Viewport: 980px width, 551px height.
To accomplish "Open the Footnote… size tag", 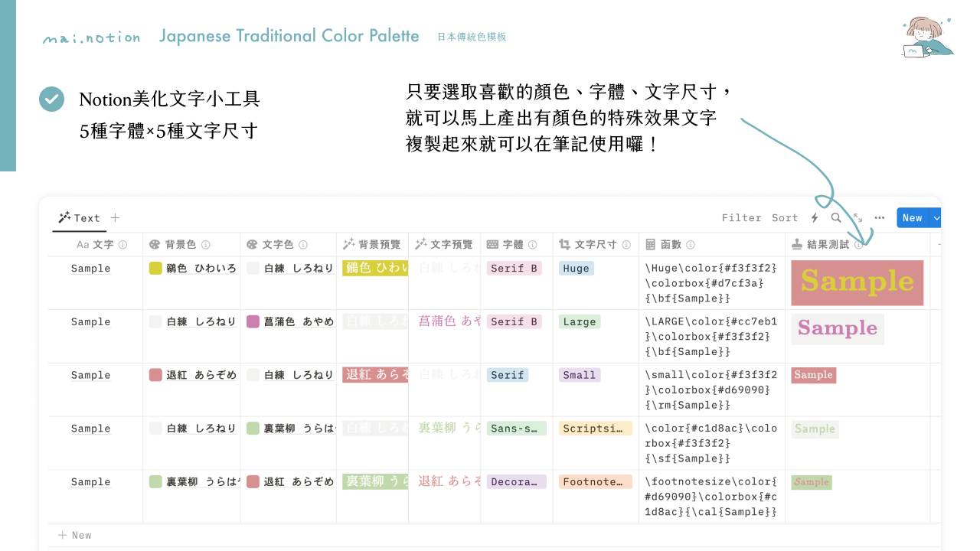I will 596,482.
